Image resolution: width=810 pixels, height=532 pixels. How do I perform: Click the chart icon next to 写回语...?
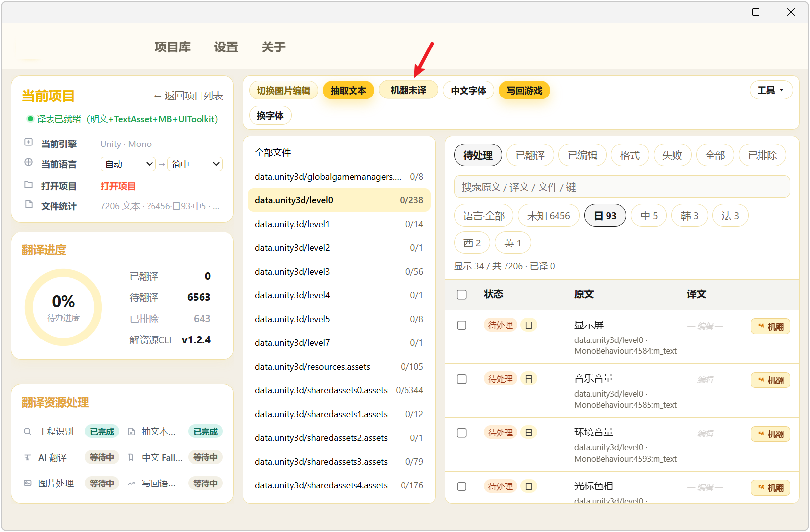(131, 484)
